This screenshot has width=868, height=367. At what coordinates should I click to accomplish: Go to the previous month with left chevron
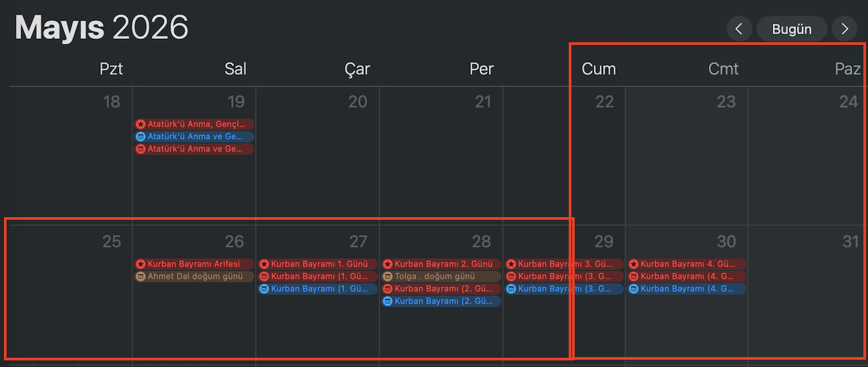[x=739, y=29]
